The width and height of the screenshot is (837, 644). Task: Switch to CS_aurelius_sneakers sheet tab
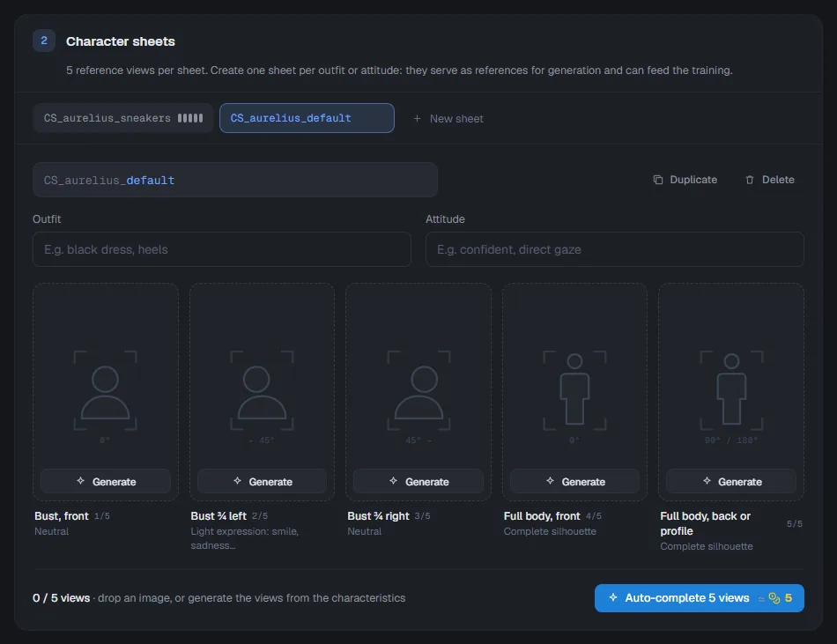pos(123,118)
